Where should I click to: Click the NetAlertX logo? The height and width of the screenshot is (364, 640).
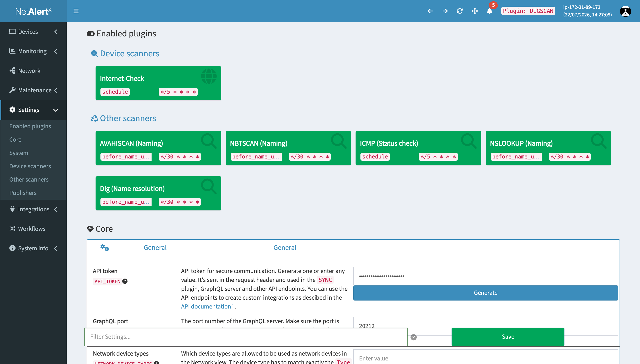click(x=33, y=11)
